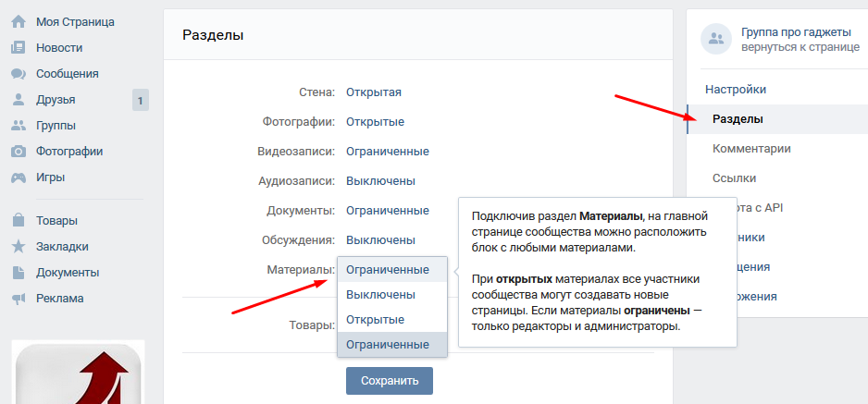This screenshot has width=868, height=404.
Task: Go to Новости in the left menu
Action: (59, 48)
